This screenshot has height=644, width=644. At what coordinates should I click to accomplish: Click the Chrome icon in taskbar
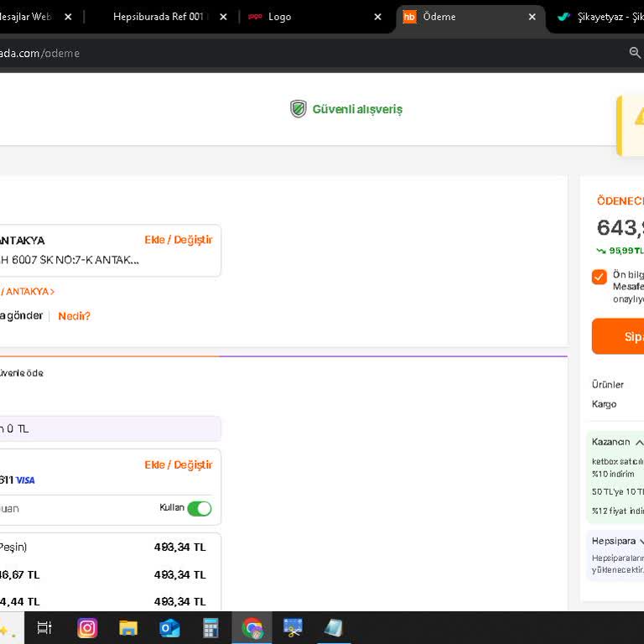click(x=252, y=627)
